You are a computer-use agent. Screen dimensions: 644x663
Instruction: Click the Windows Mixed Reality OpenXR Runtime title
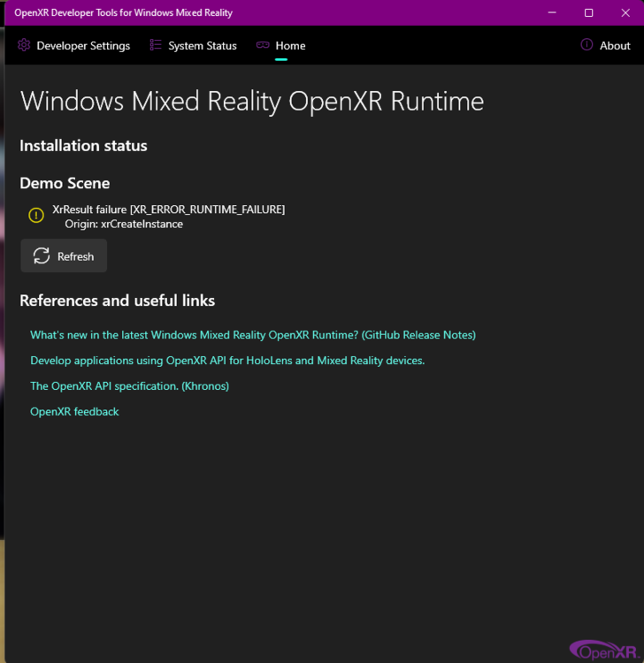click(x=252, y=102)
